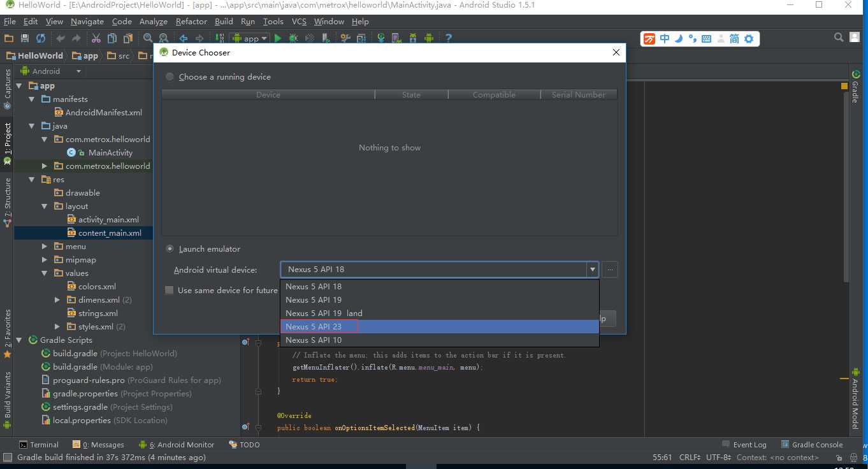
Task: Click the Compatible column header
Action: (x=494, y=94)
